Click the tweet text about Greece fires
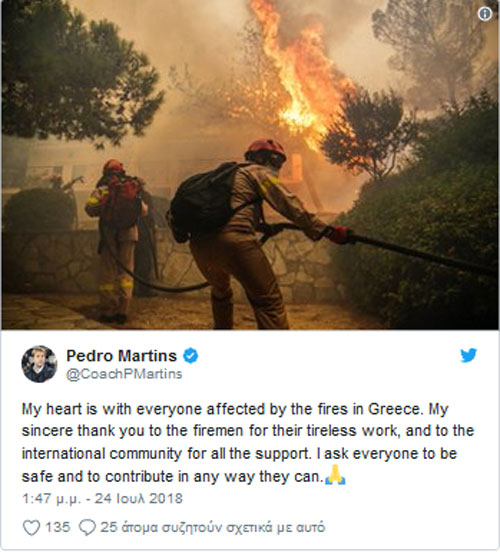The width and height of the screenshot is (500, 552). pyautogui.click(x=248, y=443)
